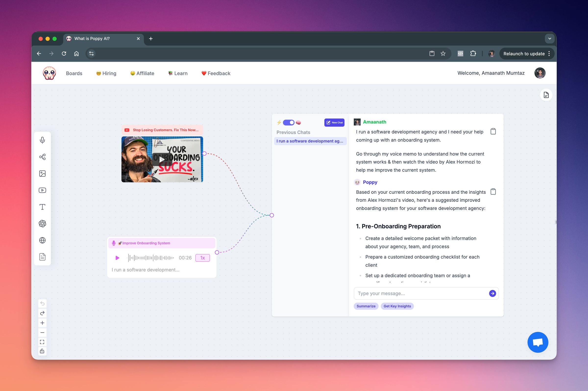Click the fit-to-screen icon
Screen dimensions: 588x391
[x=42, y=342]
